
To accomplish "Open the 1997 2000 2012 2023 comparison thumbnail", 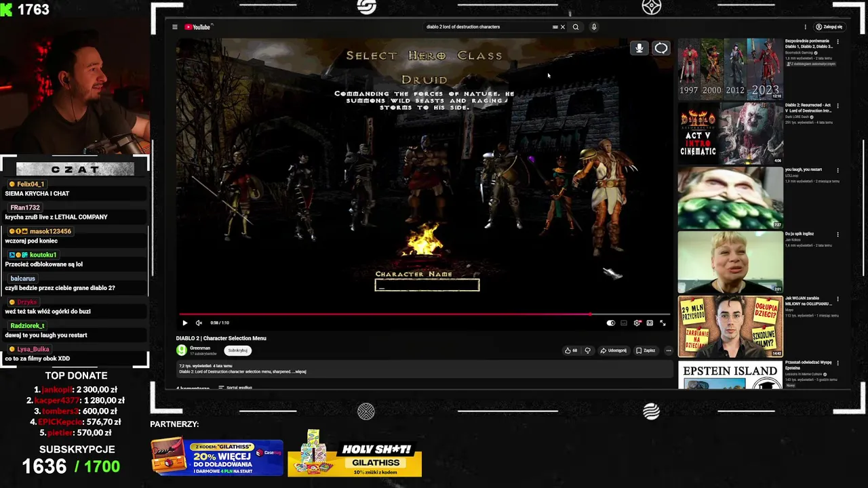I will point(730,69).
